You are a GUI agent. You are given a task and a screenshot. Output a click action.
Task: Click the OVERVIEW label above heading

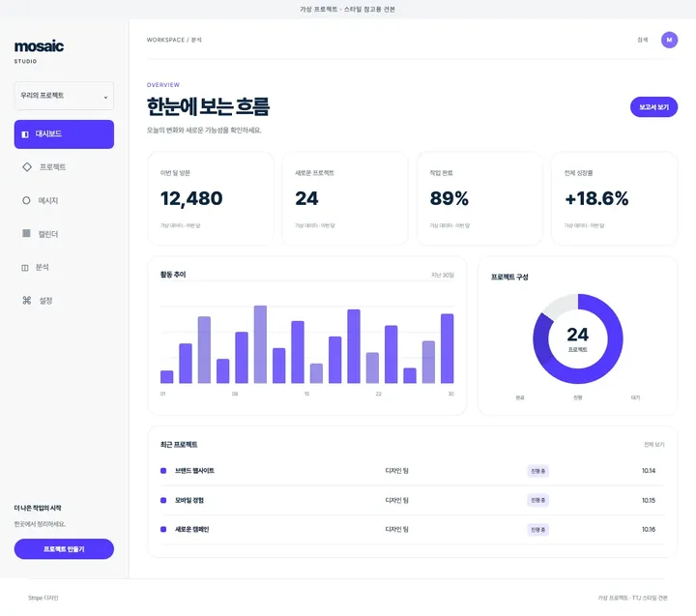[x=163, y=85]
